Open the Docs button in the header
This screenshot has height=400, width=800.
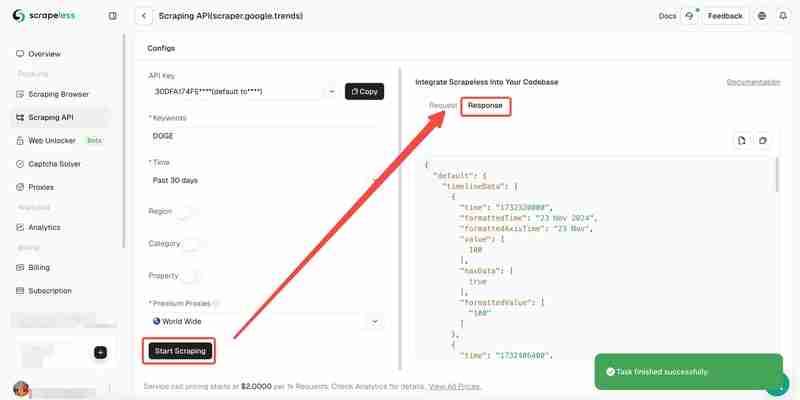[667, 16]
